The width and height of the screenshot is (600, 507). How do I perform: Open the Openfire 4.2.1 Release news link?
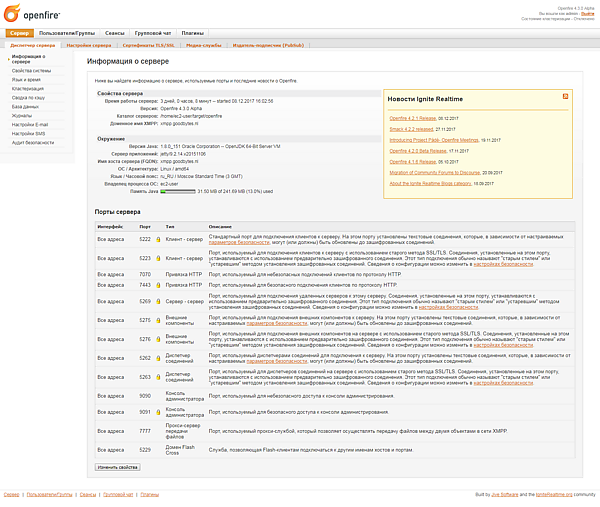(x=412, y=118)
